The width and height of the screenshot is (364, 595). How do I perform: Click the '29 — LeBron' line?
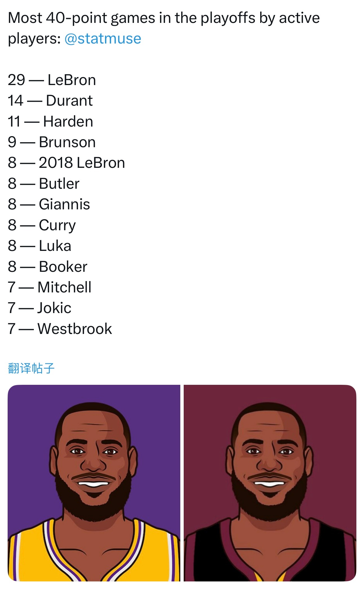pos(52,80)
